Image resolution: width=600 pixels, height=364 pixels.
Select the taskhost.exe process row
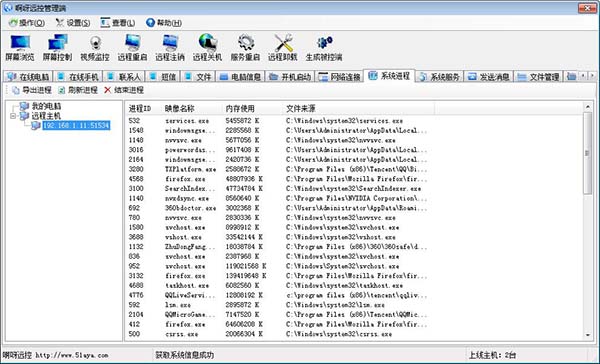pyautogui.click(x=279, y=286)
